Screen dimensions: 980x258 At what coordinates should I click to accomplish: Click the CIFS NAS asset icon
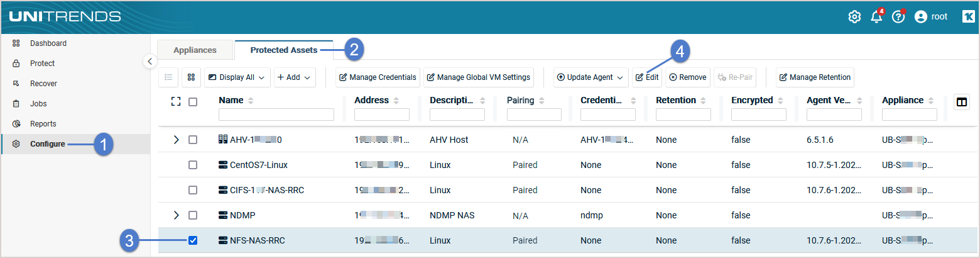(x=222, y=190)
